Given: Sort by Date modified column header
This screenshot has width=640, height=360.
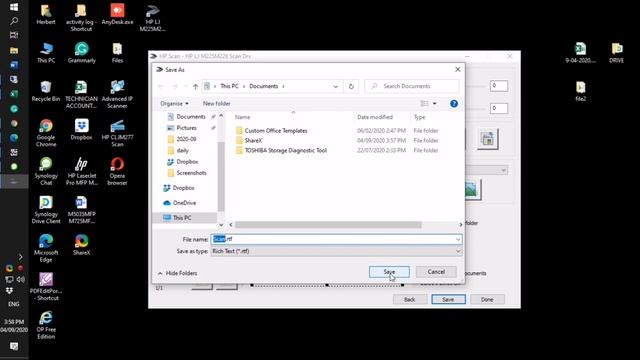Looking at the screenshot, I should [375, 117].
